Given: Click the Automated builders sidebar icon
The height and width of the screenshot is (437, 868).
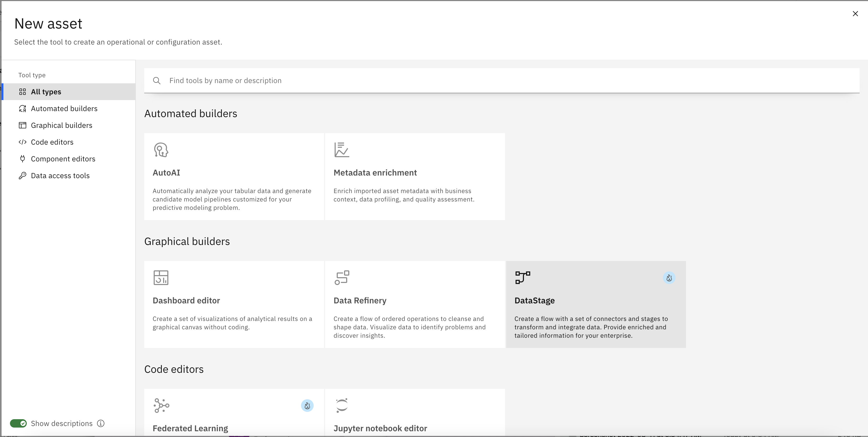Looking at the screenshot, I should pos(23,108).
